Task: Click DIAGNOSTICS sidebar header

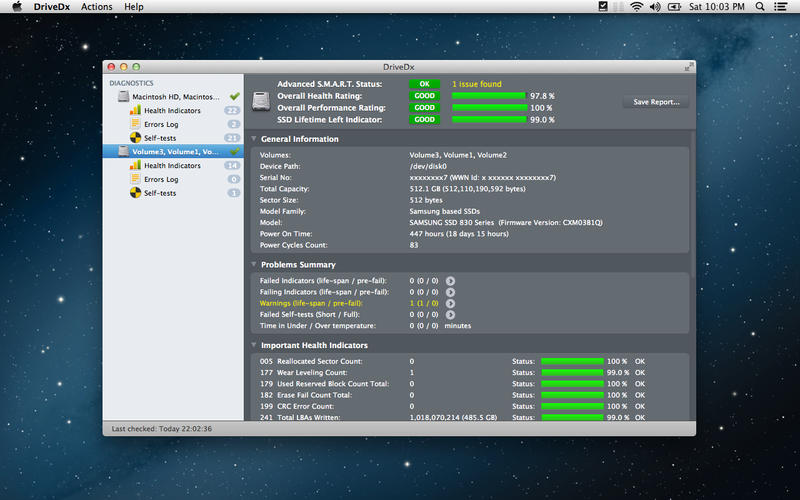Action: 131,83
